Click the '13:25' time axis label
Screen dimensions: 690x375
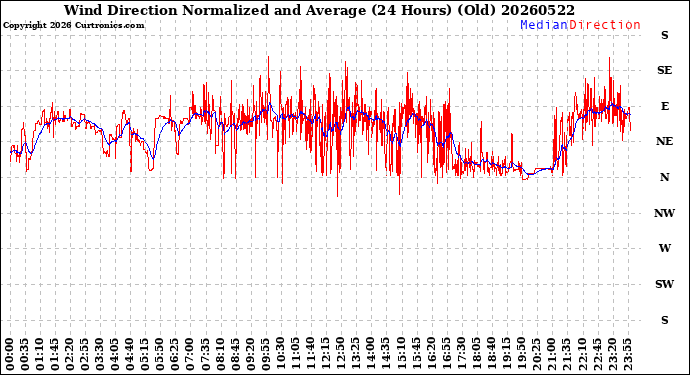pyautogui.click(x=355, y=354)
